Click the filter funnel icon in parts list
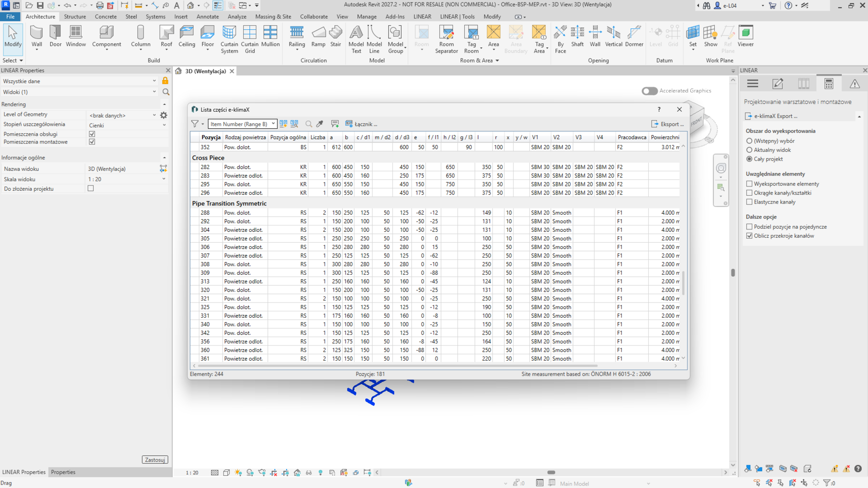868x488 pixels. point(195,124)
